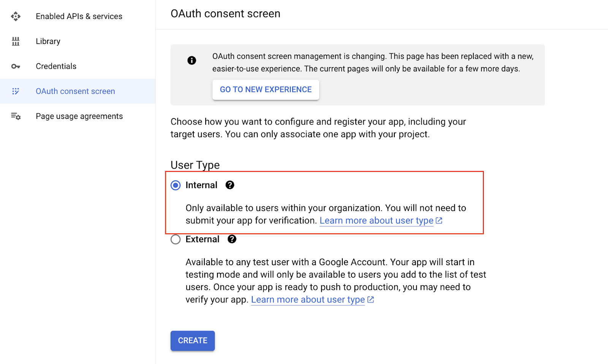The width and height of the screenshot is (608, 364).
Task: Open Learn more link under Internal description
Action: (x=376, y=221)
